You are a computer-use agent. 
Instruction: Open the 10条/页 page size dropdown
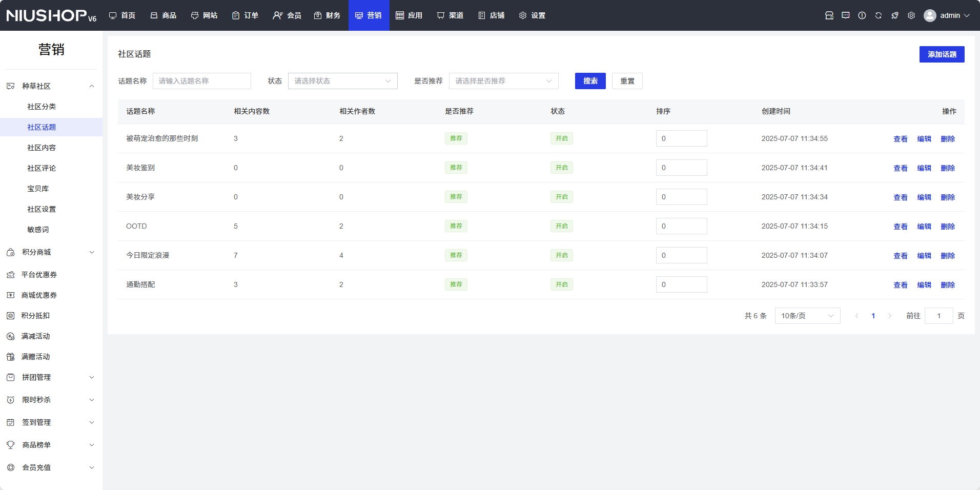tap(807, 316)
